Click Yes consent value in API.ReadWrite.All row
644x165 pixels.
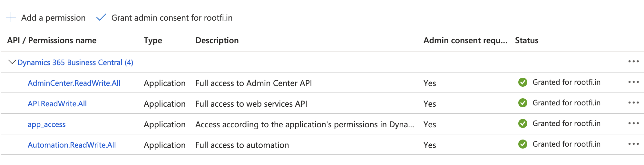(430, 104)
